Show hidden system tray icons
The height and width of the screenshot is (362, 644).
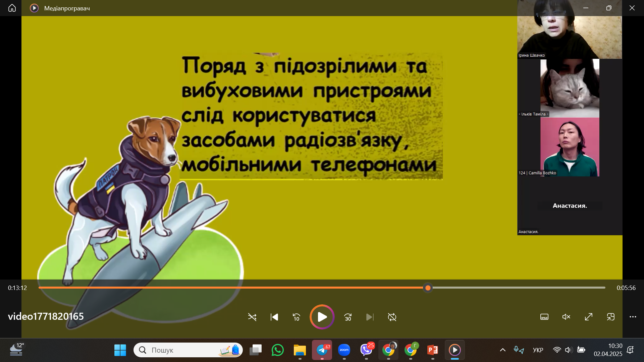pos(503,350)
